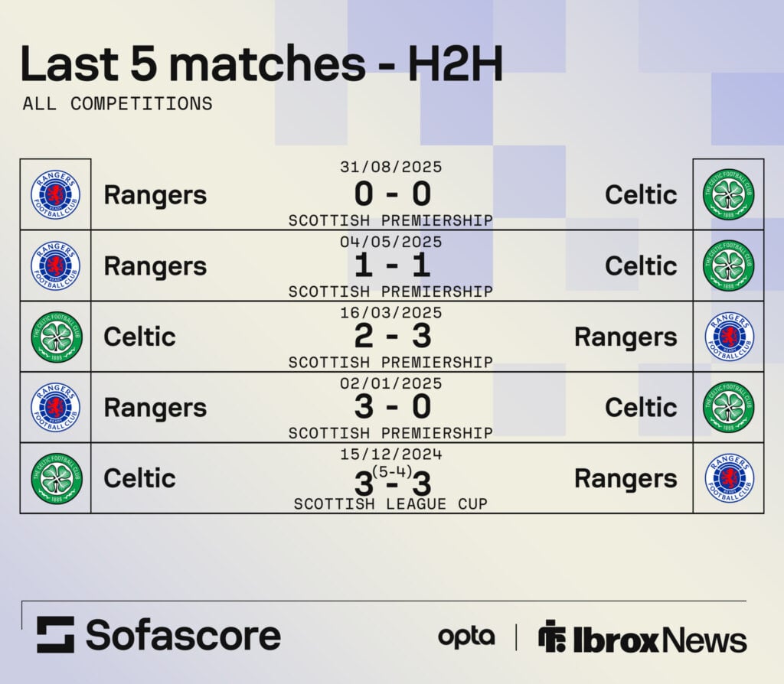Click the Scottish League Cup label
This screenshot has height=684, width=784.
tap(391, 504)
